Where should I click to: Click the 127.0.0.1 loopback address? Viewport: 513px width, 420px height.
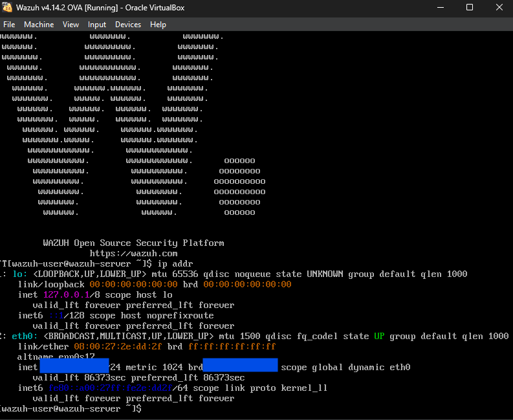66,295
